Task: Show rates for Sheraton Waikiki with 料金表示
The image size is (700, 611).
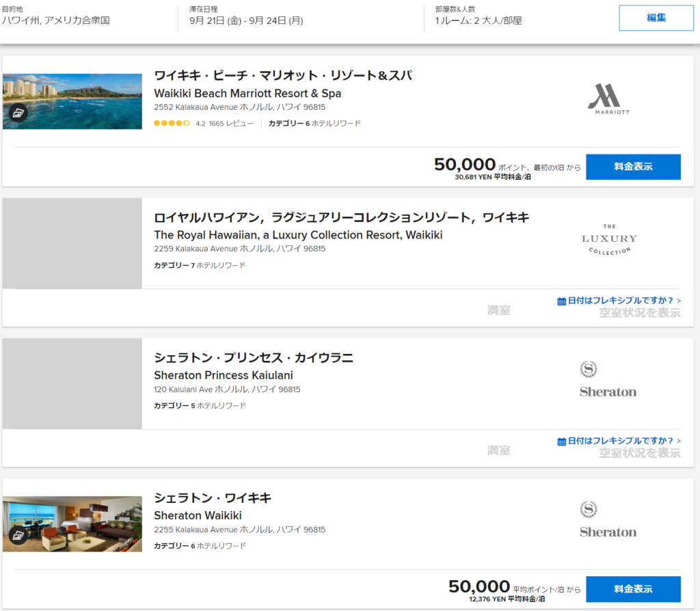Action: pyautogui.click(x=633, y=589)
